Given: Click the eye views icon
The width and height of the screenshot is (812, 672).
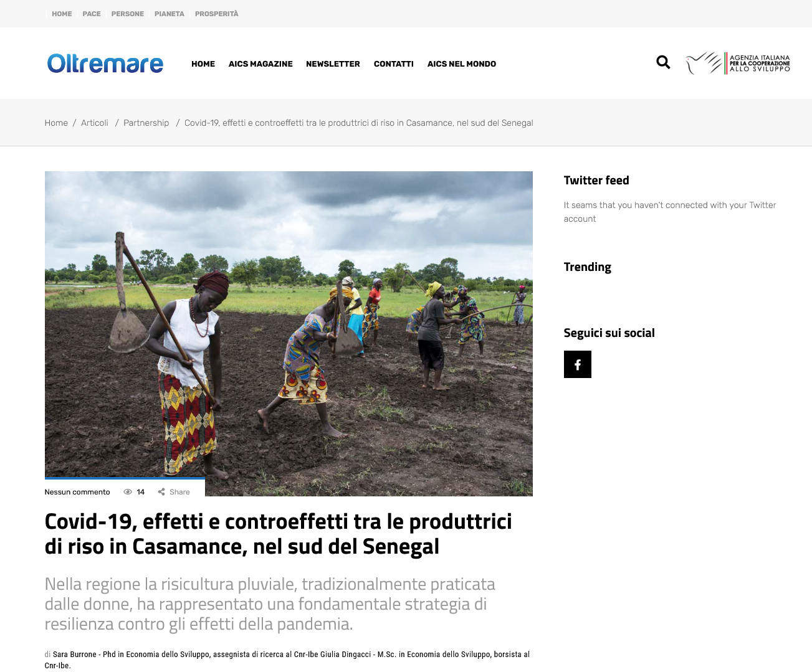Looking at the screenshot, I should pos(128,492).
